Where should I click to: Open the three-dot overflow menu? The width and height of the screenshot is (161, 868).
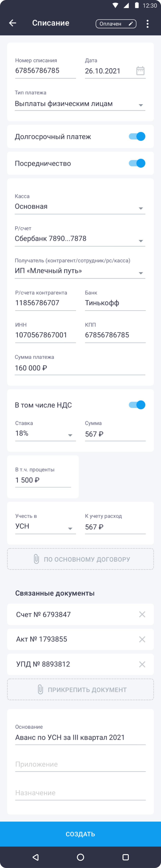[x=147, y=24]
